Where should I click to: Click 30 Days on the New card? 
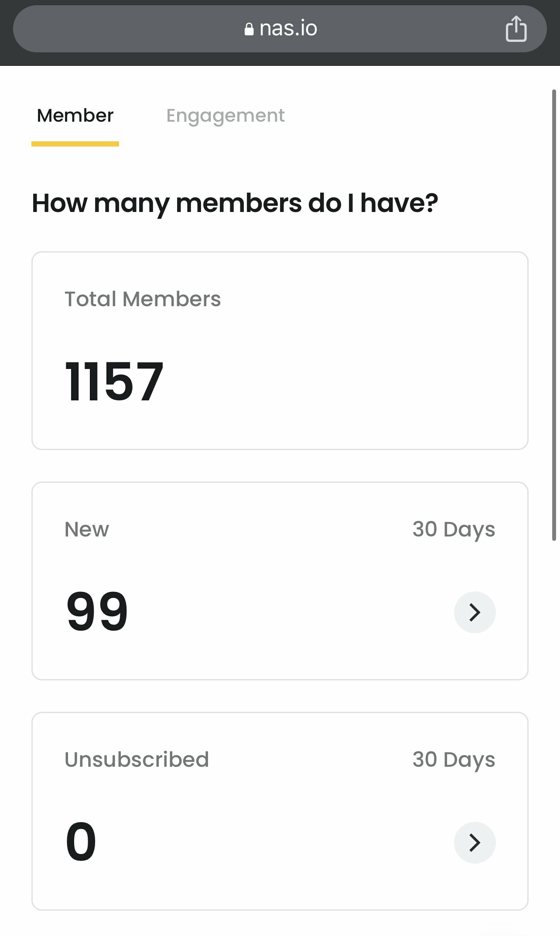click(x=454, y=529)
